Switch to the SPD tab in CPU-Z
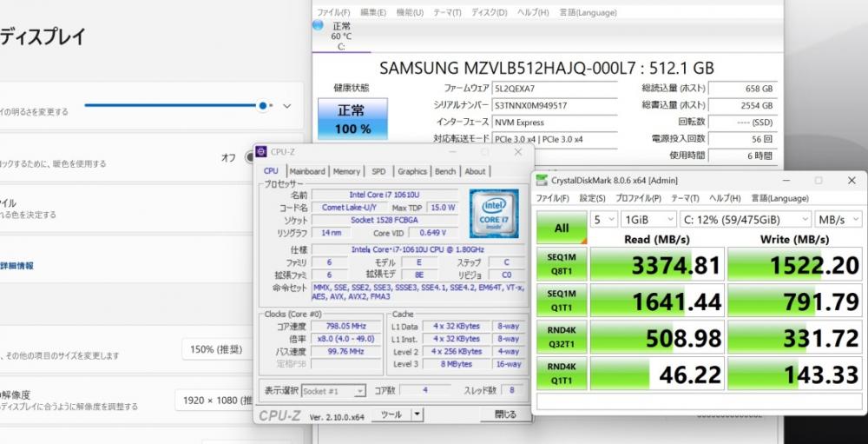Viewport: 868px width, 444px height. [x=378, y=171]
